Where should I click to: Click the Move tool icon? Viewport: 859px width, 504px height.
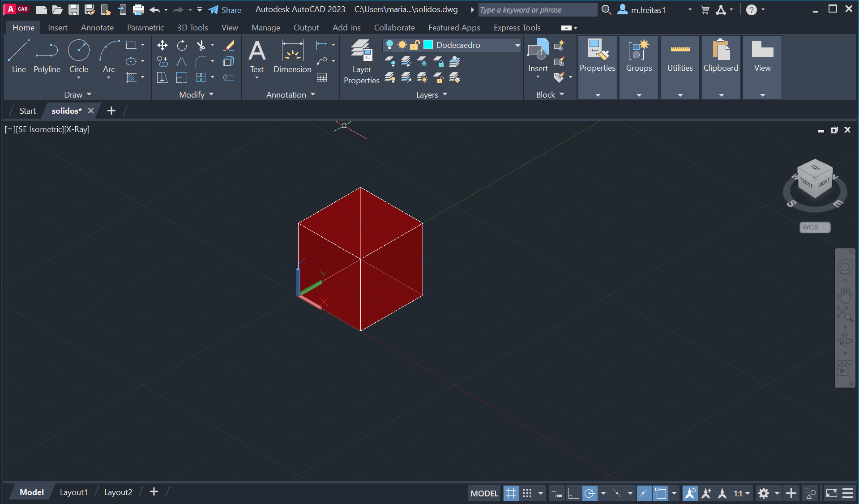click(x=162, y=45)
